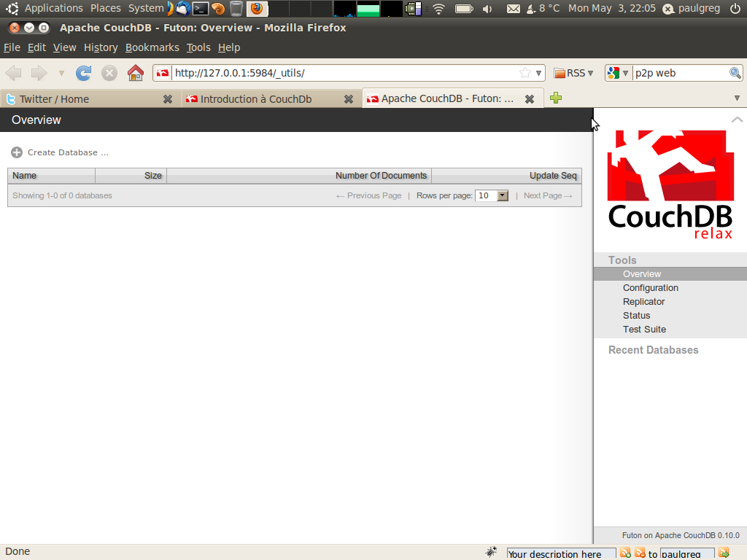The width and height of the screenshot is (747, 560).
Task: Click the Forward navigation arrow
Action: click(x=39, y=73)
